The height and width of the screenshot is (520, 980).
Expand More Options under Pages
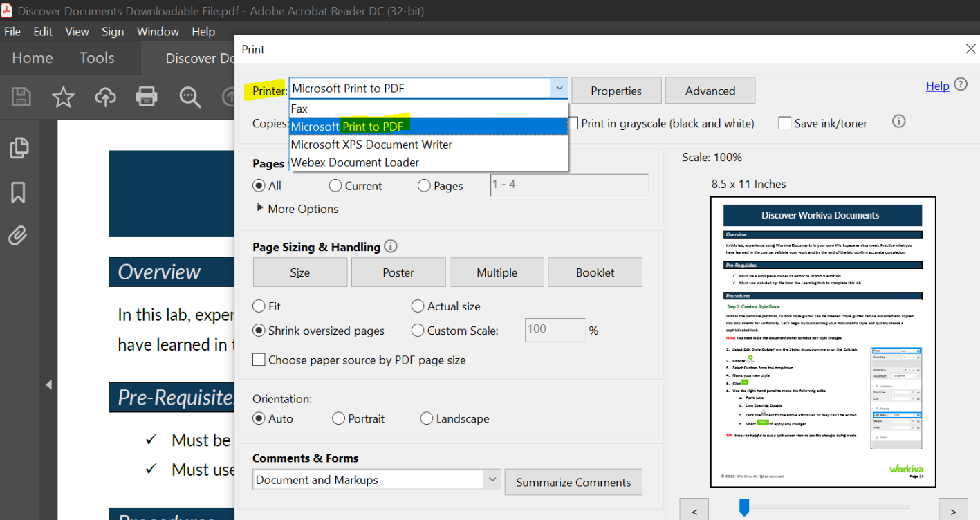297,209
